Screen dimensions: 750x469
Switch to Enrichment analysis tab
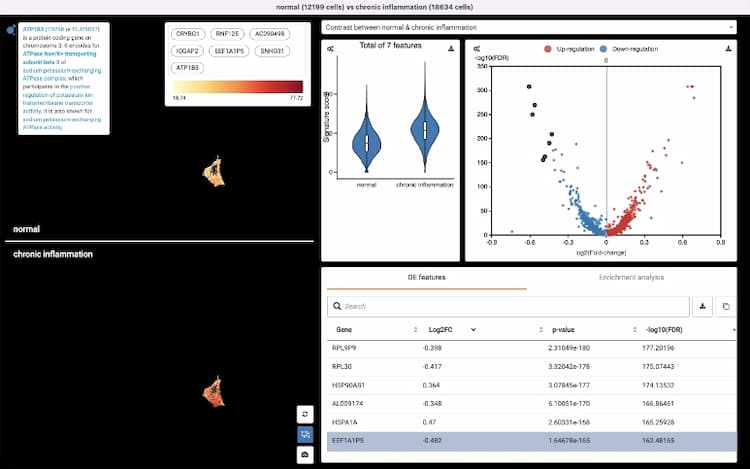click(631, 277)
